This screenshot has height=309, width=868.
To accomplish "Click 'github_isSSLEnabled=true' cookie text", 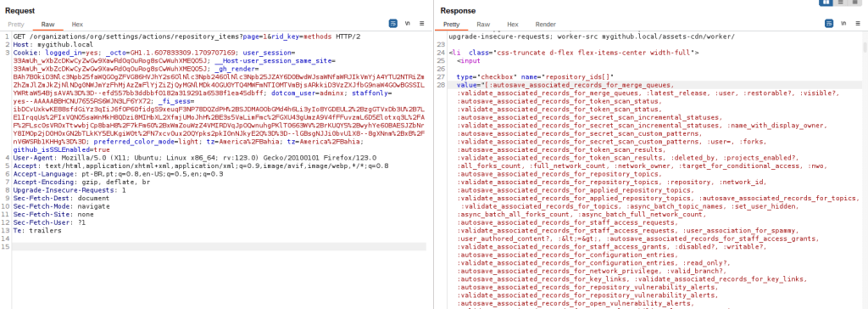I will 61,149.
